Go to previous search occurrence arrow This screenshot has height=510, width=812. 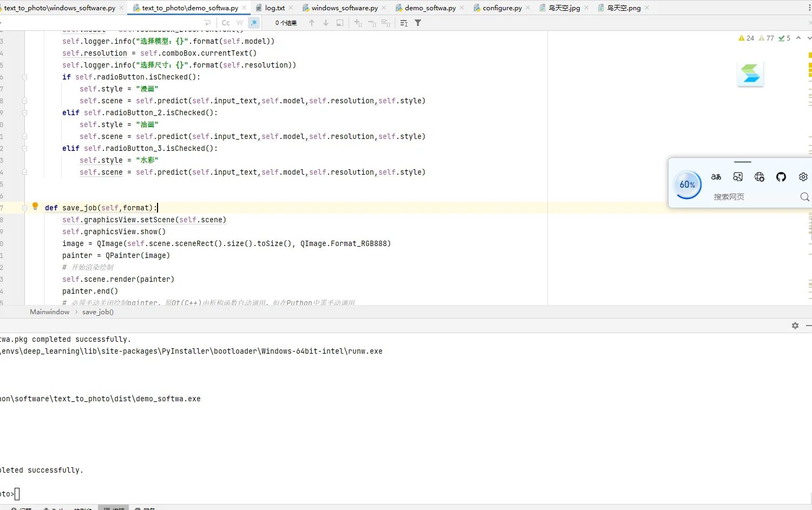(312, 23)
